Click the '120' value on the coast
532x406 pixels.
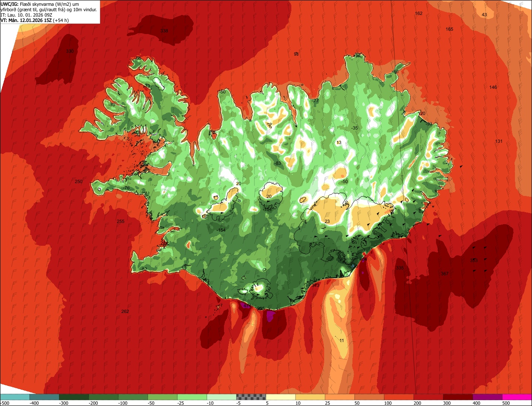(422, 113)
